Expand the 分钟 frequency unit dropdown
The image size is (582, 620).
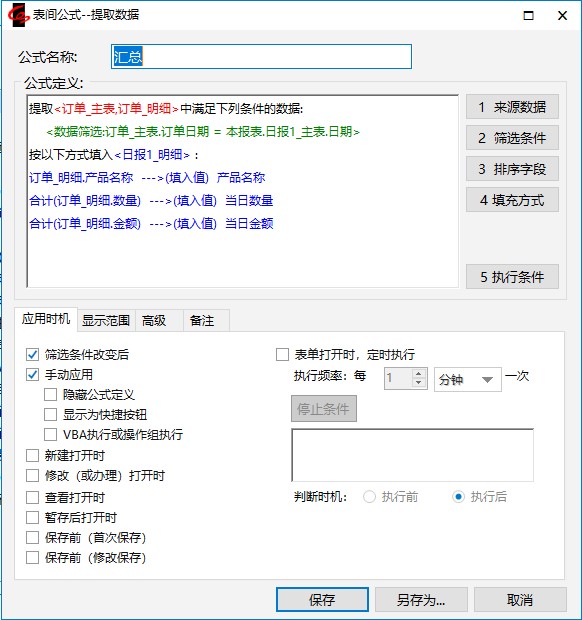pos(468,380)
